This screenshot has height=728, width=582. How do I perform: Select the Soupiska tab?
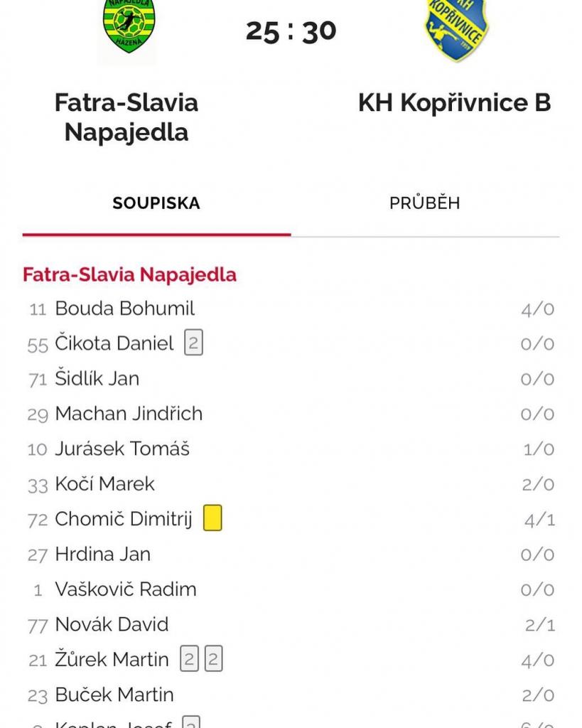pyautogui.click(x=156, y=203)
